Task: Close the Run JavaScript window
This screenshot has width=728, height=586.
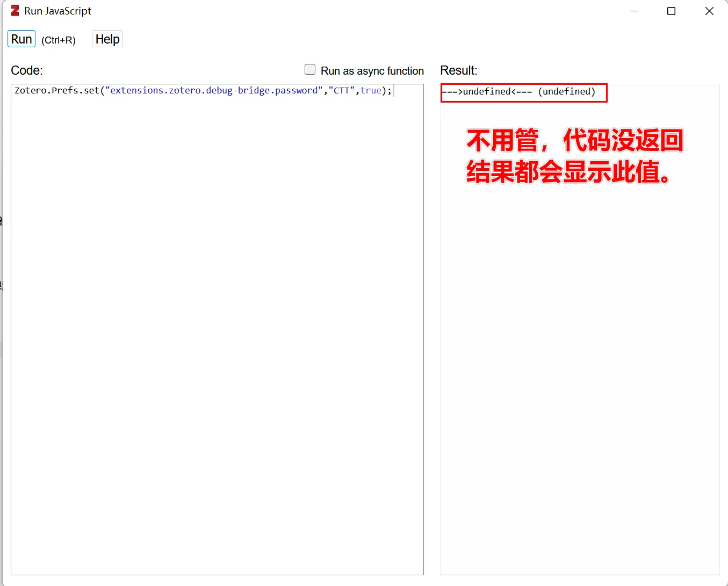Action: coord(709,11)
